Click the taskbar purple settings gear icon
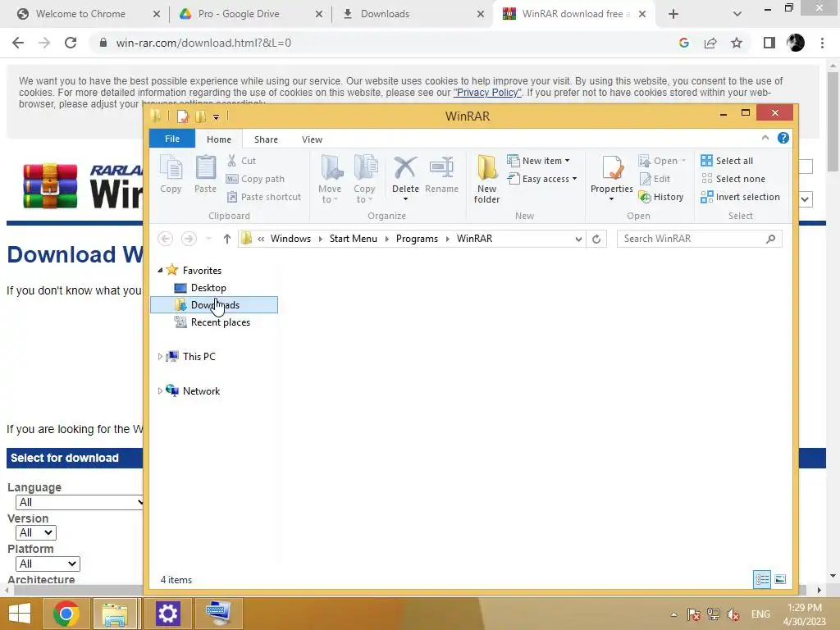 (x=167, y=614)
